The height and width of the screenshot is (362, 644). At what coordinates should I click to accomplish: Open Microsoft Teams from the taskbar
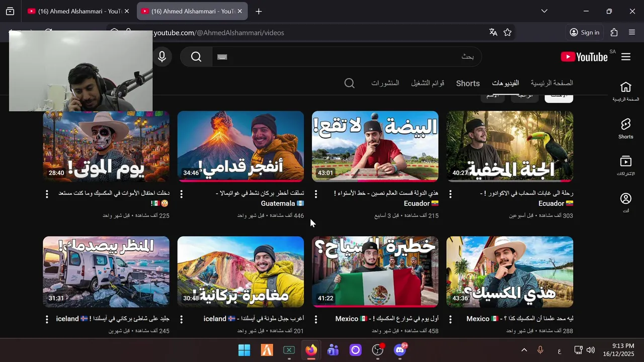pos(333,350)
